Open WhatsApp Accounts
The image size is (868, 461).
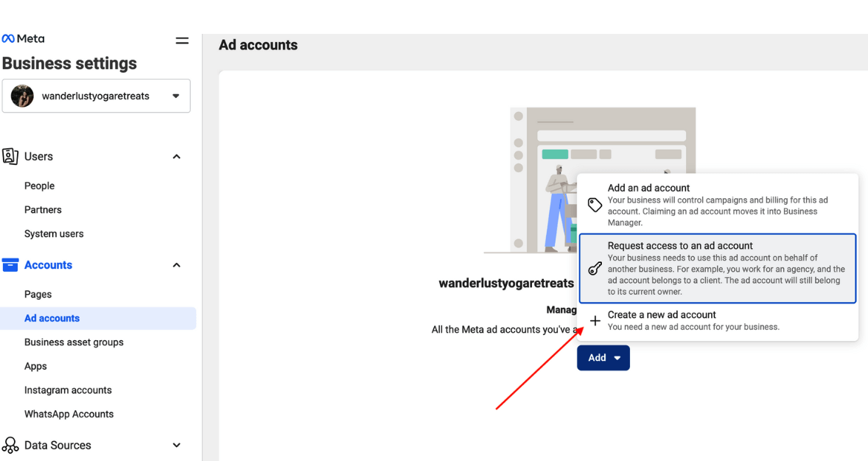[x=69, y=414]
